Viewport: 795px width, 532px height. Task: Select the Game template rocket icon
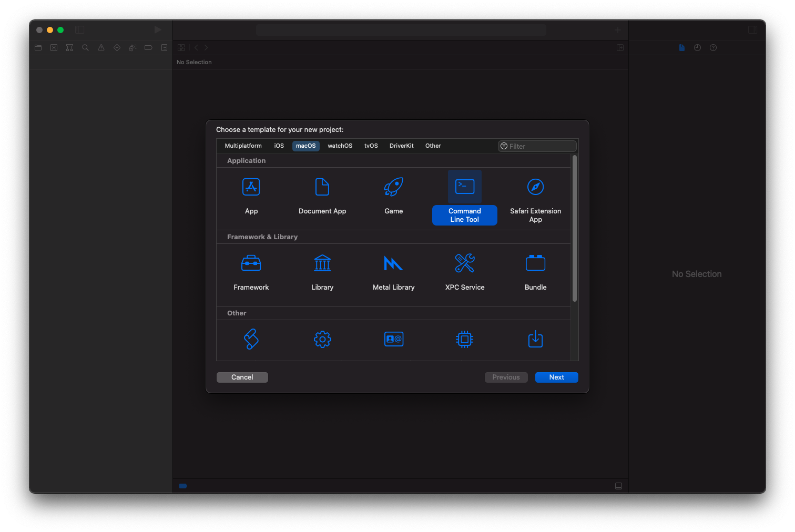(393, 187)
